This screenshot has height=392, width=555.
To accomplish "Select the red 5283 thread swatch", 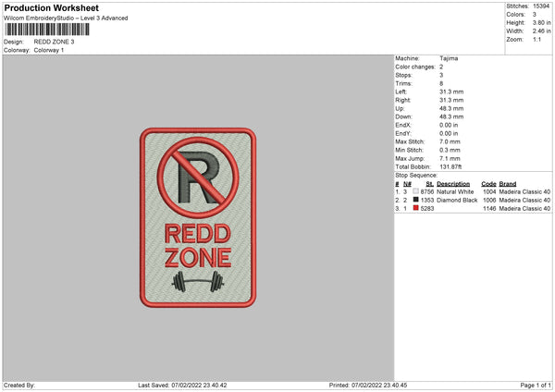I will pyautogui.click(x=415, y=208).
